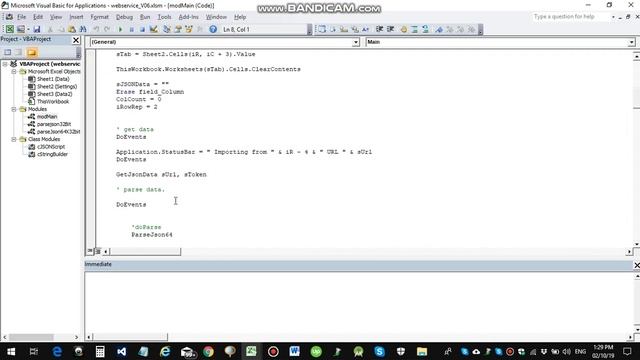Click the Paste icon in the toolbar
Screen dimensions: 640x360
(x=72, y=29)
